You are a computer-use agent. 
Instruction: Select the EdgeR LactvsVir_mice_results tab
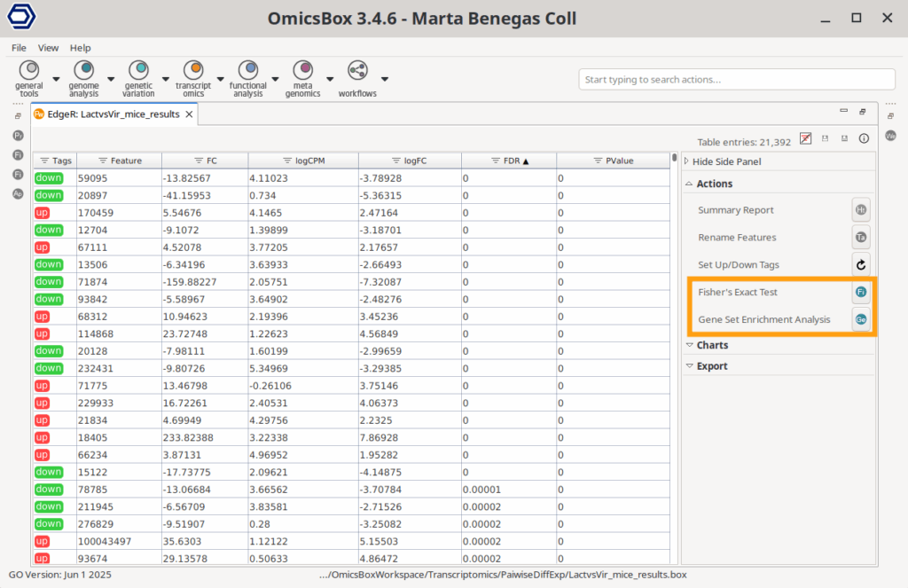tap(113, 114)
